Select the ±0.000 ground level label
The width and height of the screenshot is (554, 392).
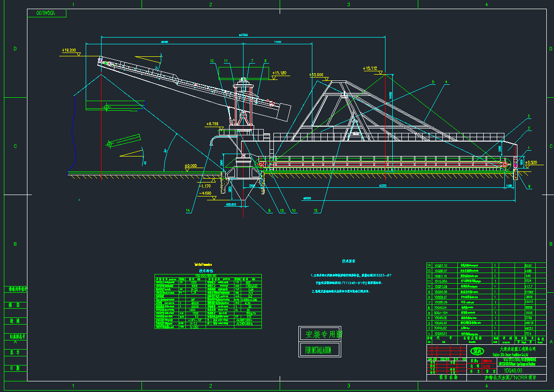coord(191,166)
